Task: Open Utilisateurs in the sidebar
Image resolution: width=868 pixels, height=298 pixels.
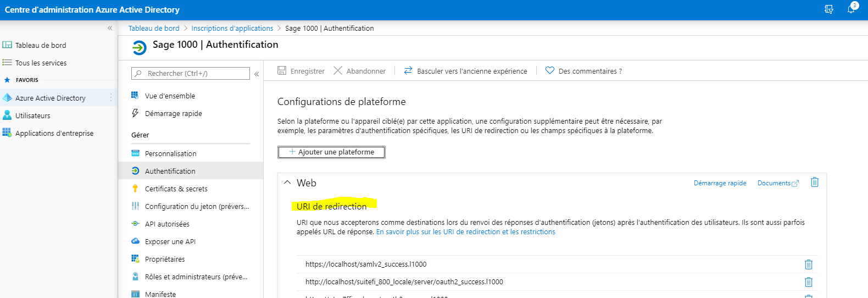Action: pyautogui.click(x=33, y=115)
